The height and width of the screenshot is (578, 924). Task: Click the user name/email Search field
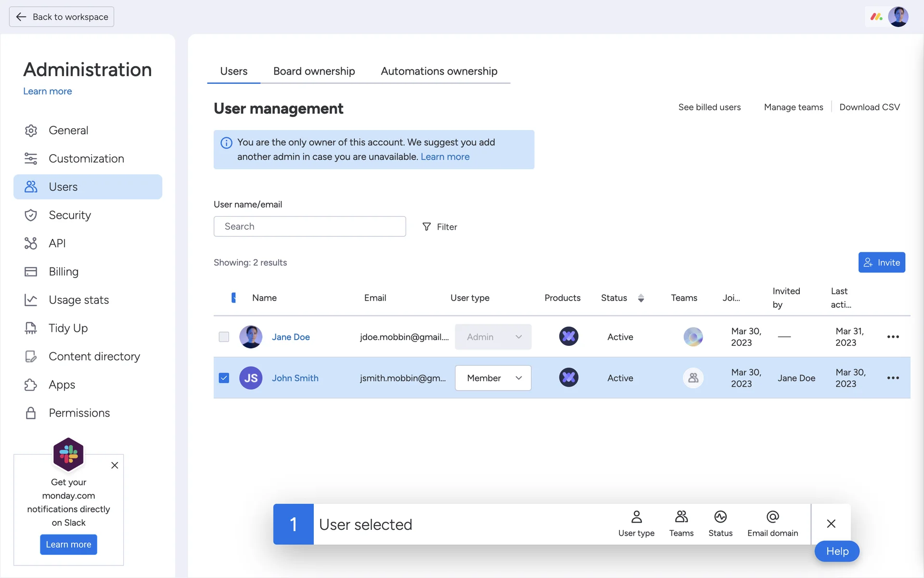pos(309,226)
